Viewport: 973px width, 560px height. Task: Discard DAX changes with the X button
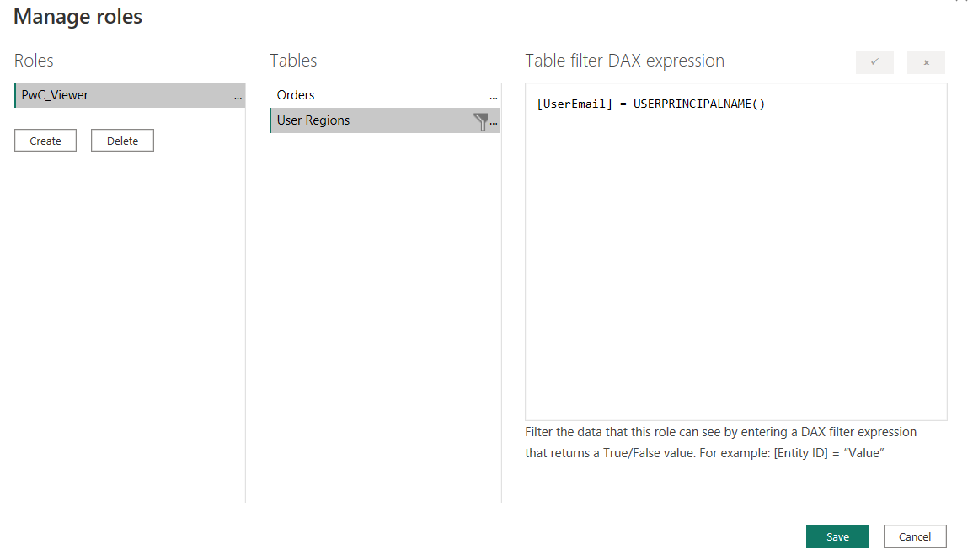926,62
